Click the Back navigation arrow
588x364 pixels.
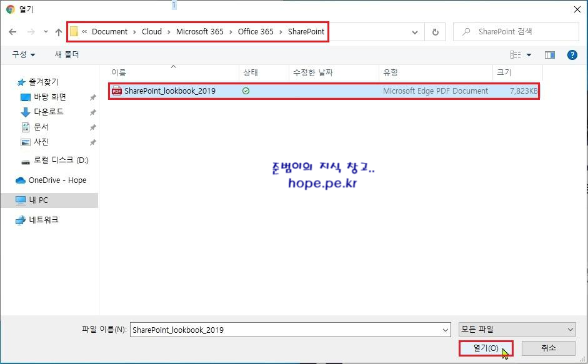pos(12,32)
